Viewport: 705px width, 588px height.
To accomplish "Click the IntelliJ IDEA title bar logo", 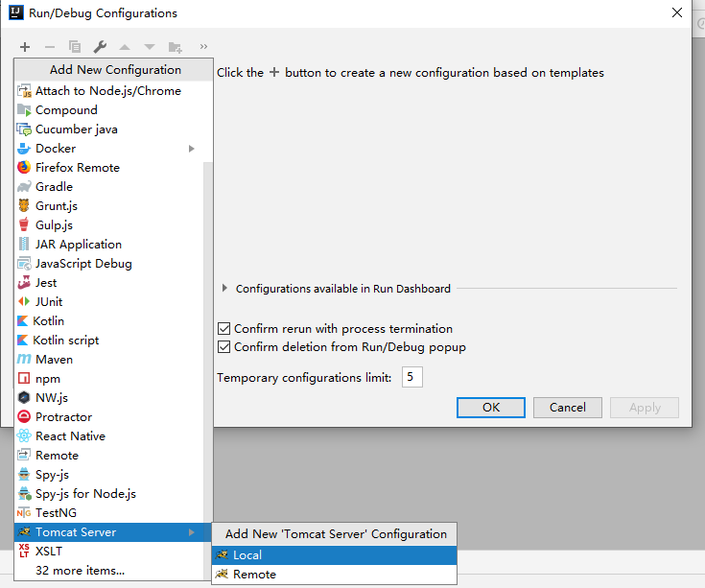I will (15, 12).
